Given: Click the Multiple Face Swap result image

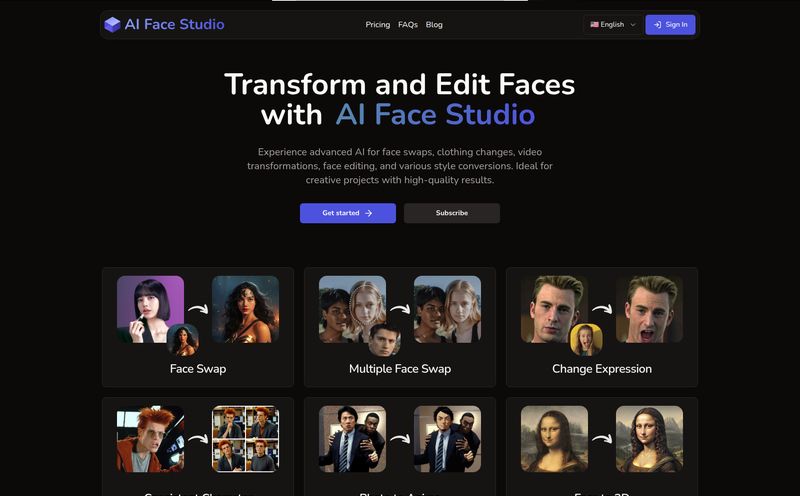Looking at the screenshot, I should click(447, 309).
